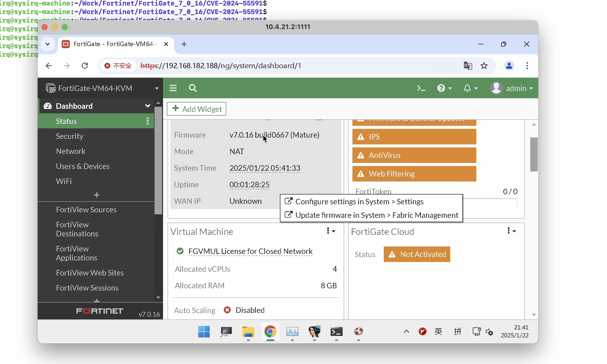Open FortiView Applications monitor
This screenshot has height=364, width=607.
[77, 253]
